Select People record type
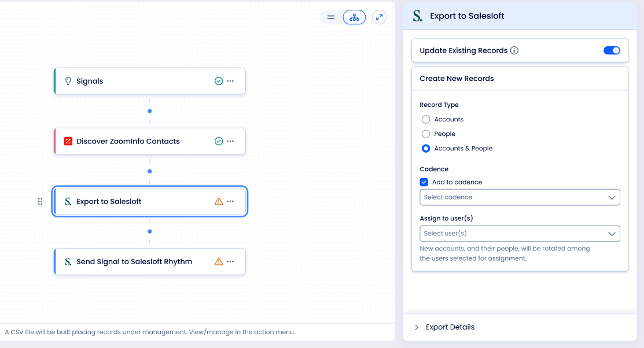The image size is (644, 348). pyautogui.click(x=426, y=134)
